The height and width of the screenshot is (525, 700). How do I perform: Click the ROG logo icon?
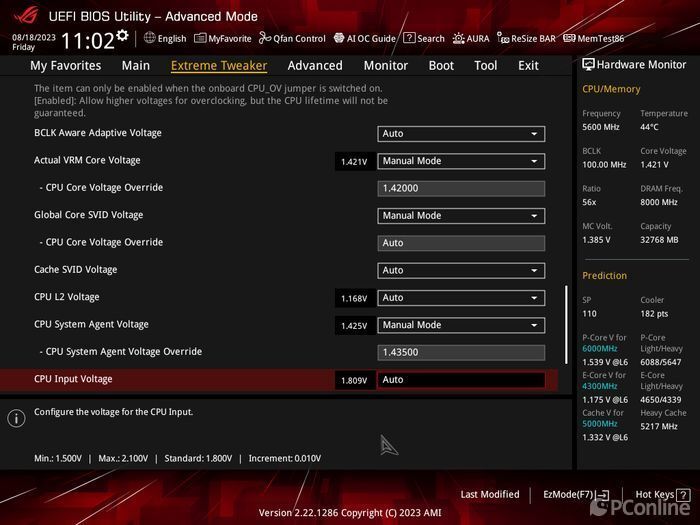[26, 16]
